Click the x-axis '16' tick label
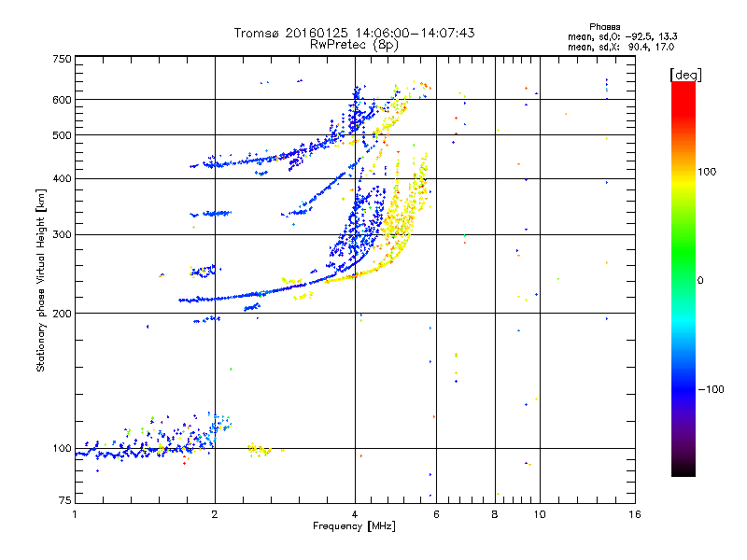The height and width of the screenshot is (560, 747). [635, 514]
